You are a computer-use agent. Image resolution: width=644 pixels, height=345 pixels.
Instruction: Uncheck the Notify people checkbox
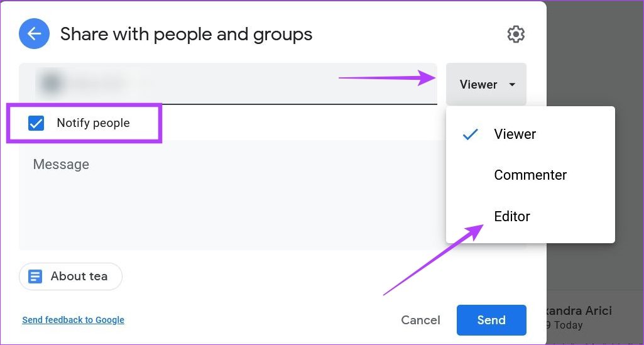point(36,123)
